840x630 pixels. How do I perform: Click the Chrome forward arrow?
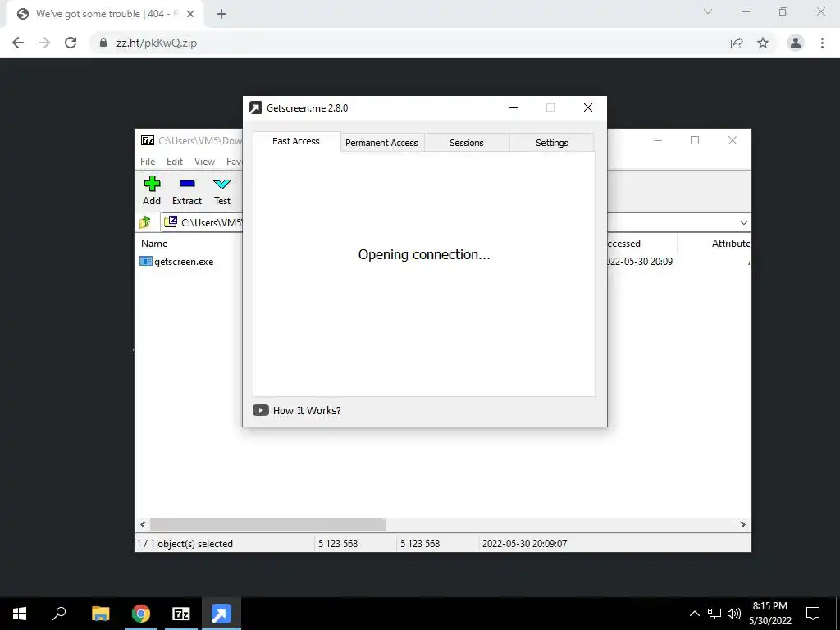(x=44, y=43)
